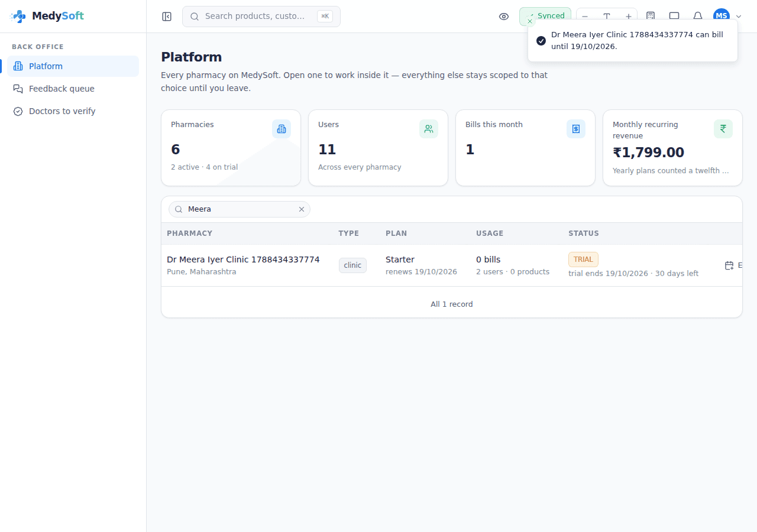The width and height of the screenshot is (757, 532).
Task: Click the MS user avatar
Action: coord(722,16)
